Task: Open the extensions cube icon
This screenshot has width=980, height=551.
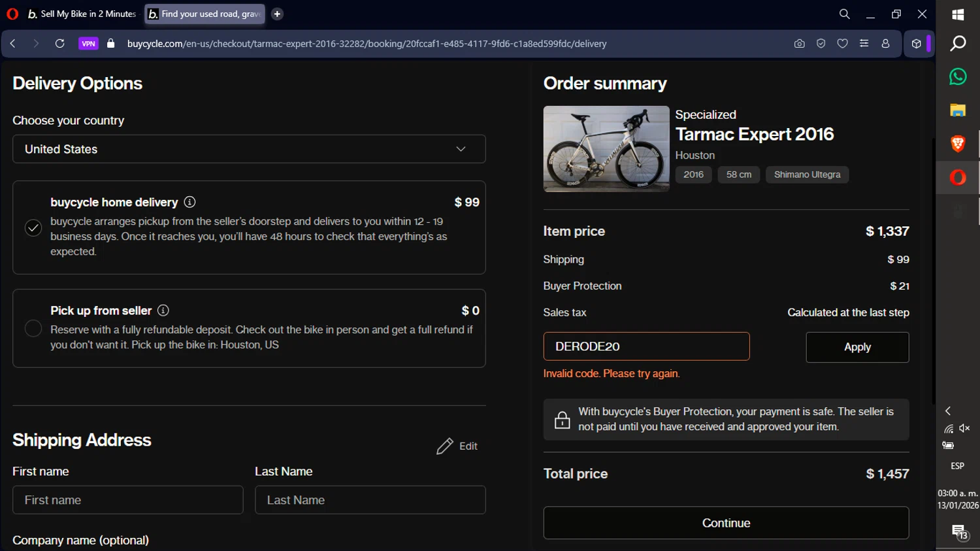Action: click(916, 44)
